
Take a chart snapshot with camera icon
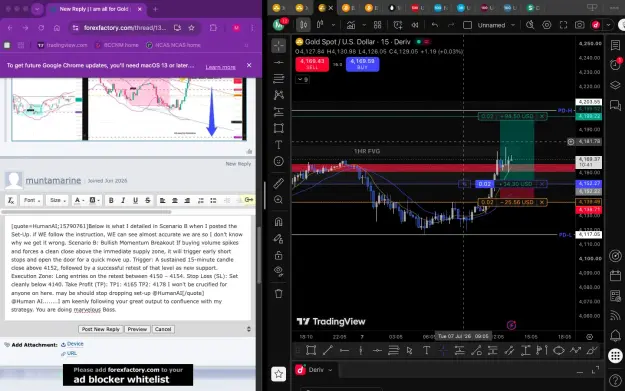(580, 25)
